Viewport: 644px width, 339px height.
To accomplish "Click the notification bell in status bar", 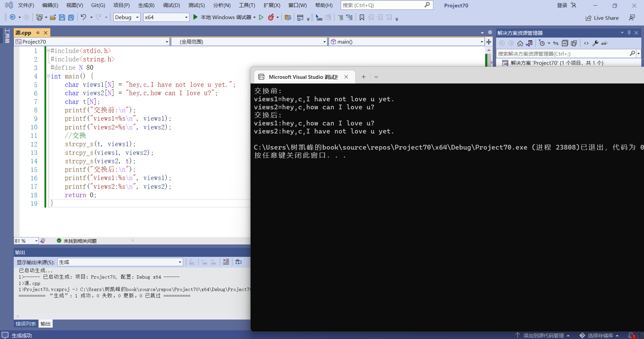I will pos(631,335).
